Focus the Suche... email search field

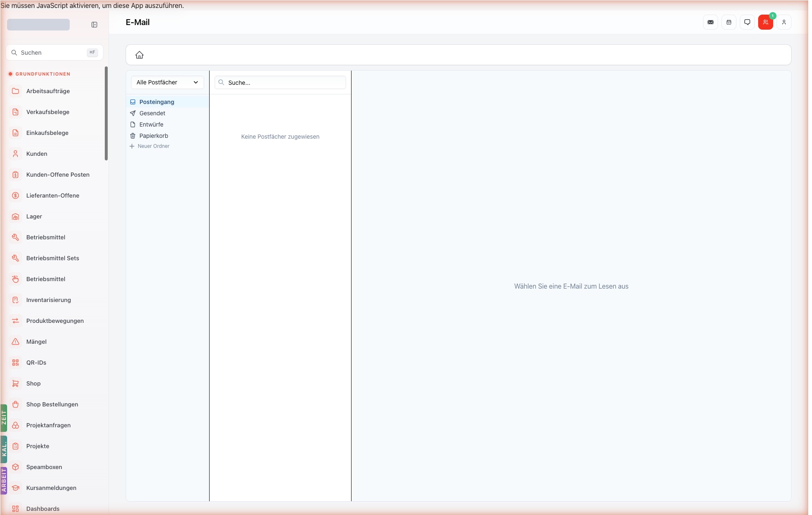280,82
